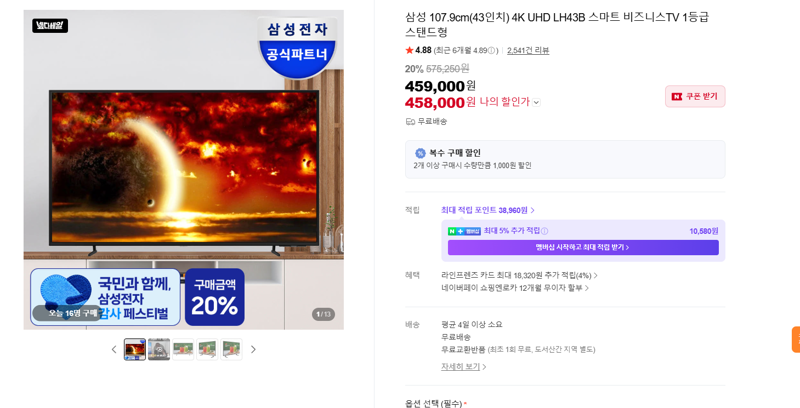The width and height of the screenshot is (800, 408).
Task: Expand 라인프렌즈 카드 추가 적립 benefit
Action: click(519, 275)
